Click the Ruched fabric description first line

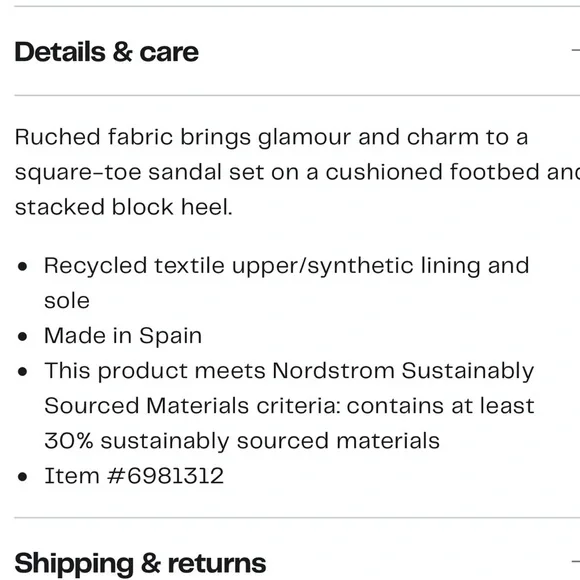coord(271,137)
